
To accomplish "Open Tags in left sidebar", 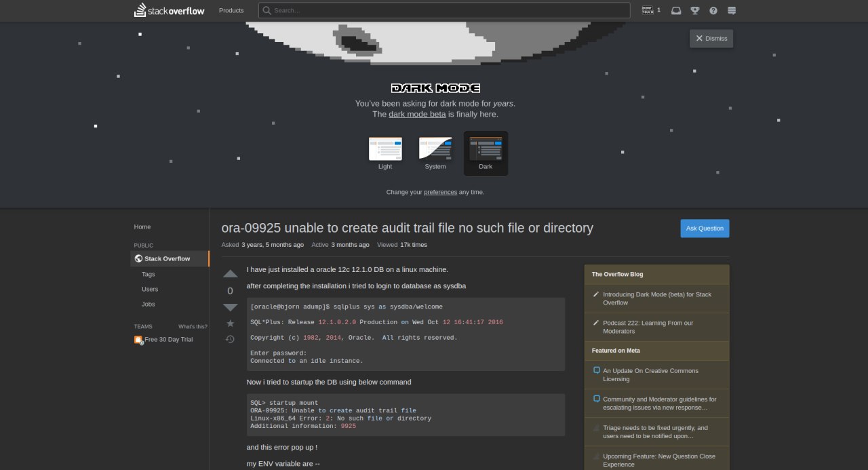I will pos(148,274).
